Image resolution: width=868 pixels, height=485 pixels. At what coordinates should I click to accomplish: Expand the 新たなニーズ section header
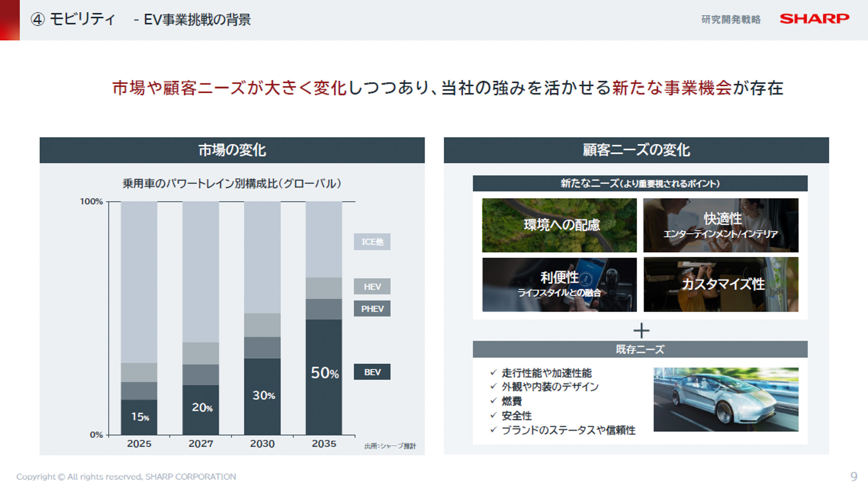640,184
